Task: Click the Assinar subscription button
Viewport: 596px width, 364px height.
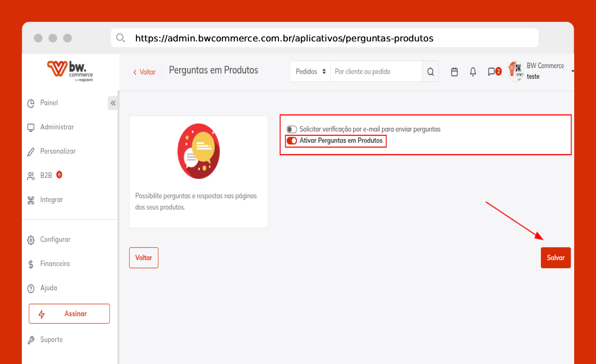Action: (x=69, y=314)
